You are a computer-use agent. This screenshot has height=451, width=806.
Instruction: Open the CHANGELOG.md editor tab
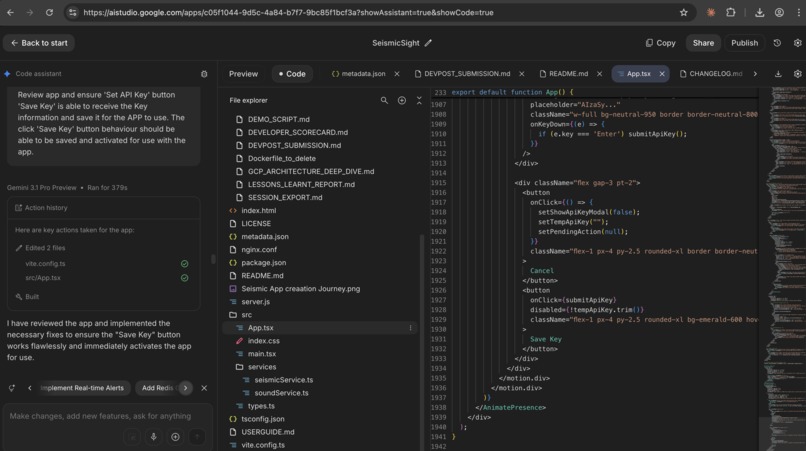coord(711,74)
